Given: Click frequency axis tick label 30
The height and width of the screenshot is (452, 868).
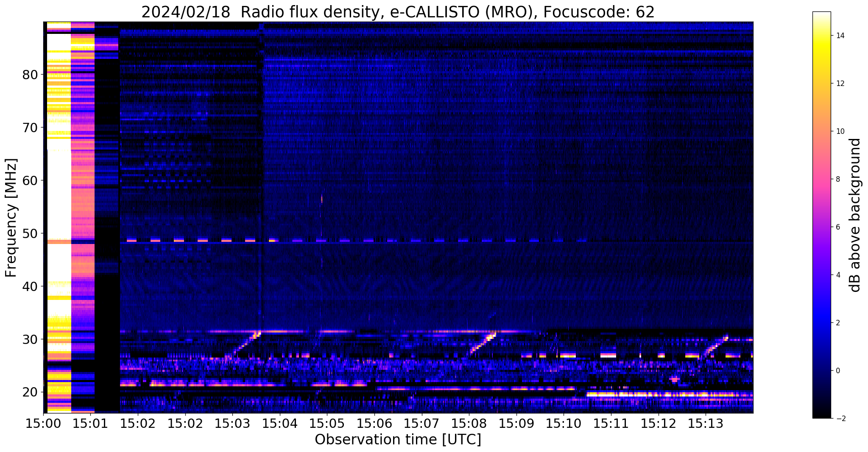Looking at the screenshot, I should coord(31,339).
